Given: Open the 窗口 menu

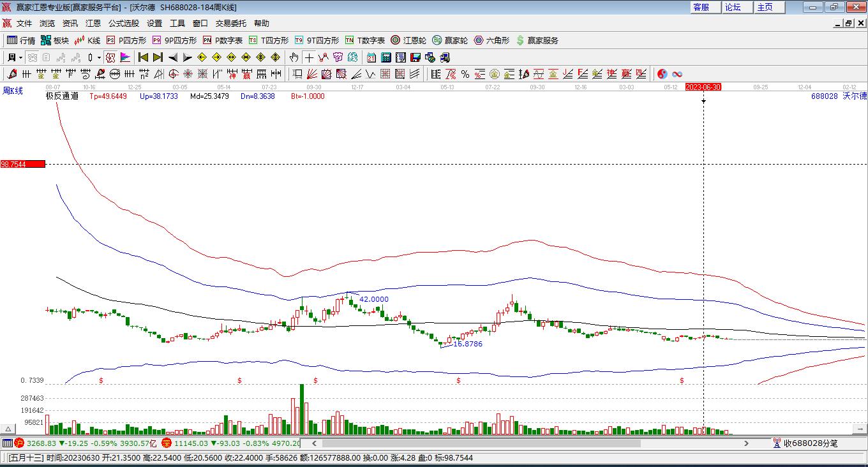Looking at the screenshot, I should point(200,24).
